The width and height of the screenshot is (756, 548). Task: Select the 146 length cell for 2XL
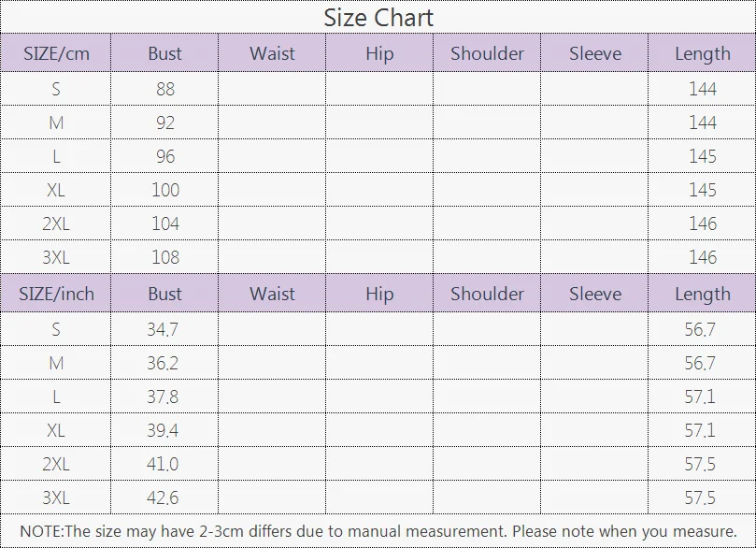[702, 224]
